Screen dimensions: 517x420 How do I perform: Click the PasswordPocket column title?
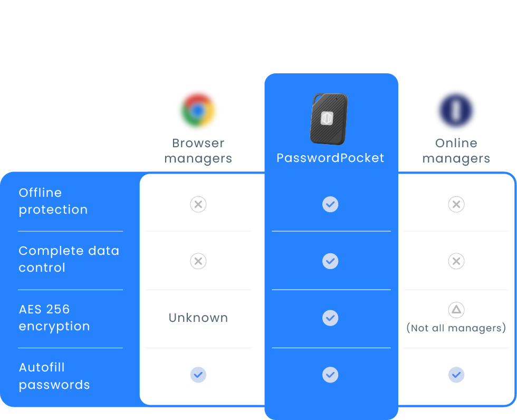pyautogui.click(x=330, y=158)
